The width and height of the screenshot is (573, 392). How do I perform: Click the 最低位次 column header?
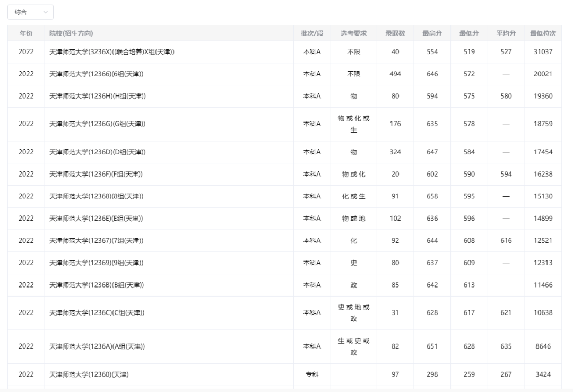(543, 33)
